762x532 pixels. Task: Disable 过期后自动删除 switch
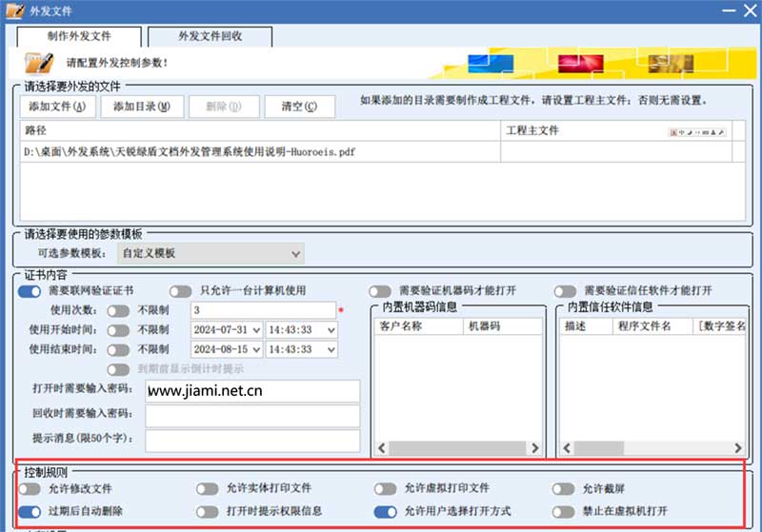(x=30, y=512)
